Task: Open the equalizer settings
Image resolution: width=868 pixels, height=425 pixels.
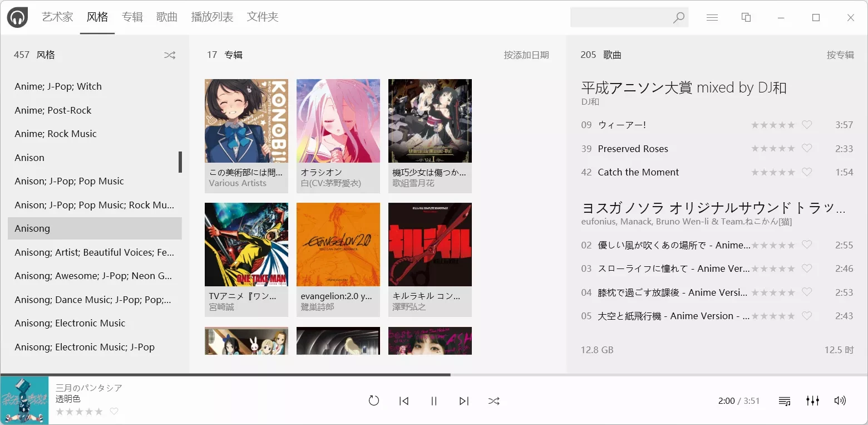Action: point(812,401)
